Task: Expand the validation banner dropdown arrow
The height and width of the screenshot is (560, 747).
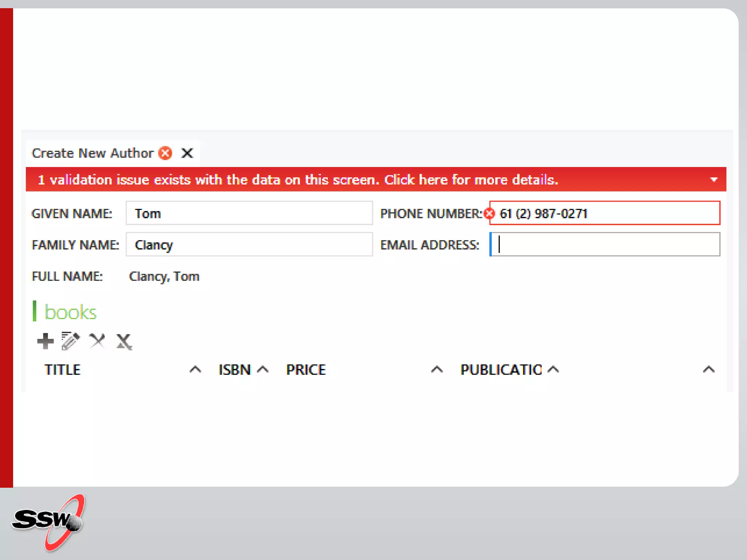Action: [x=714, y=180]
